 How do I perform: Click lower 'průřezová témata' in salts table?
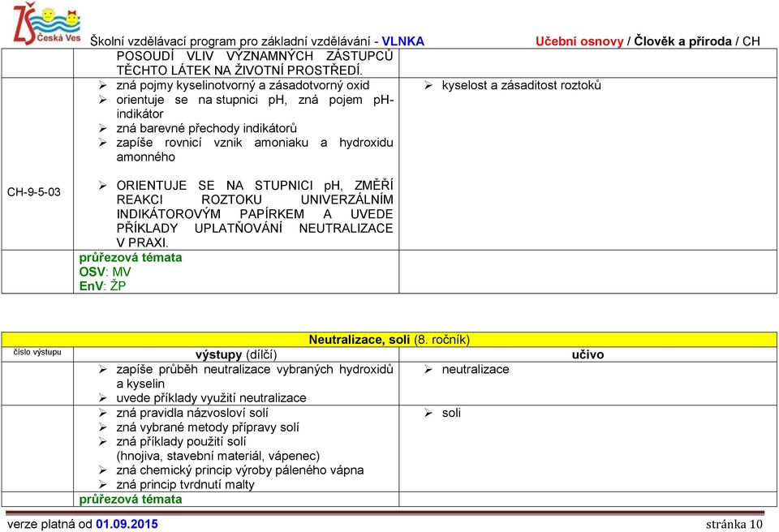click(x=130, y=500)
